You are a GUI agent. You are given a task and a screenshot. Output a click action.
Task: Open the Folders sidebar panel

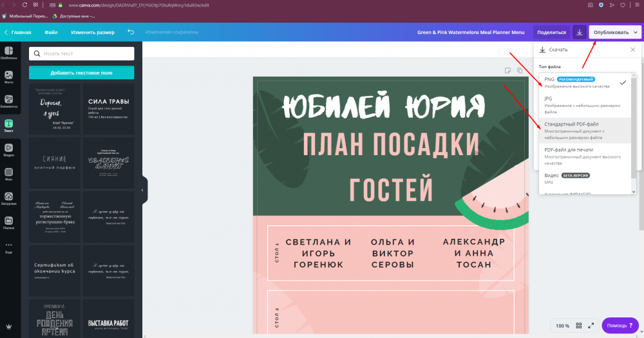[x=8, y=223]
